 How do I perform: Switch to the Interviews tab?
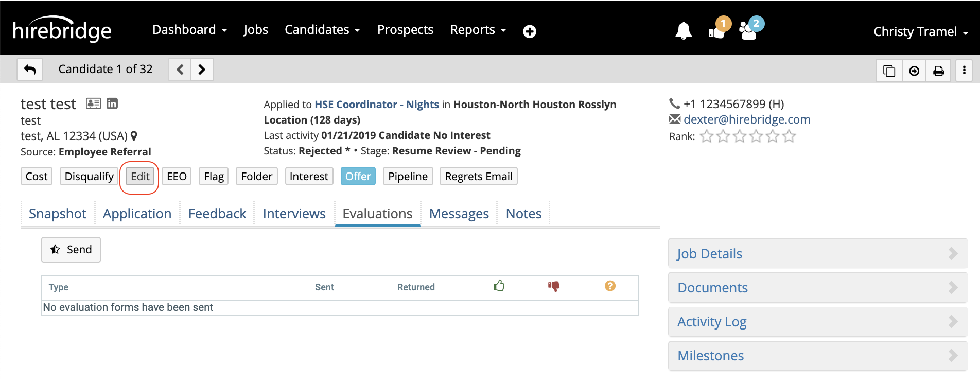(294, 214)
